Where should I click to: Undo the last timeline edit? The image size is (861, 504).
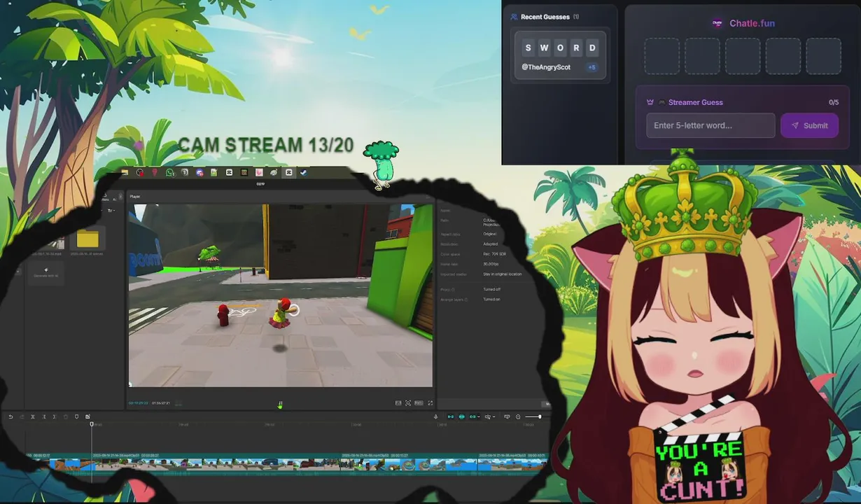coord(10,416)
